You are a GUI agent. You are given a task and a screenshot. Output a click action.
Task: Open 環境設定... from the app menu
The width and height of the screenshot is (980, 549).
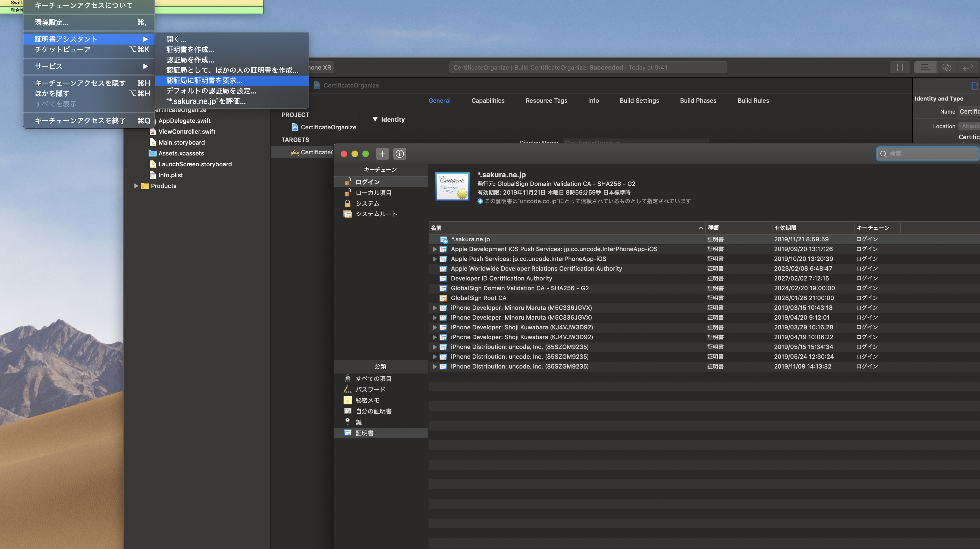click(x=89, y=23)
